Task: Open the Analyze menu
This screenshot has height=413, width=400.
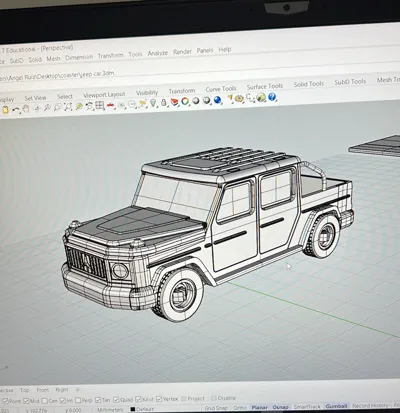Action: coord(158,53)
